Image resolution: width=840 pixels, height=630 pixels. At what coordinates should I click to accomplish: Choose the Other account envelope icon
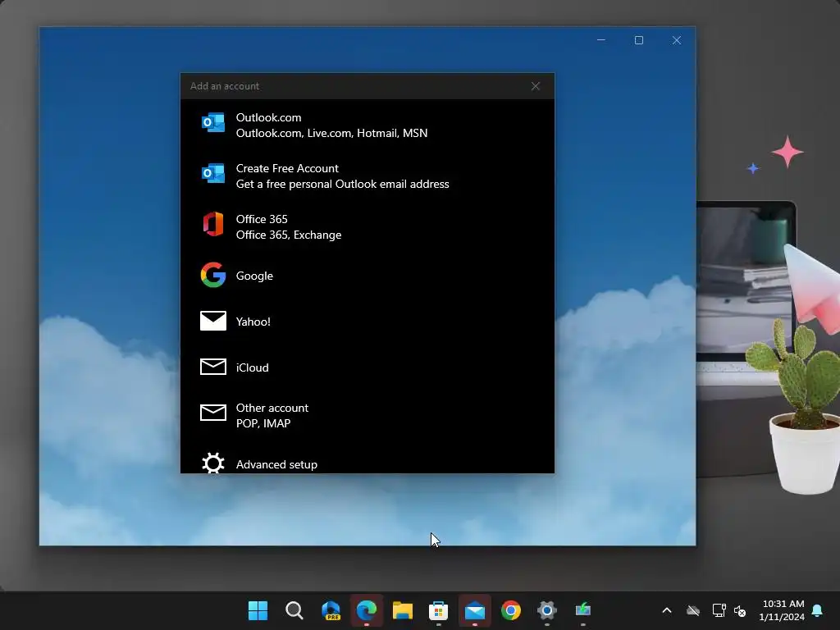[212, 413]
